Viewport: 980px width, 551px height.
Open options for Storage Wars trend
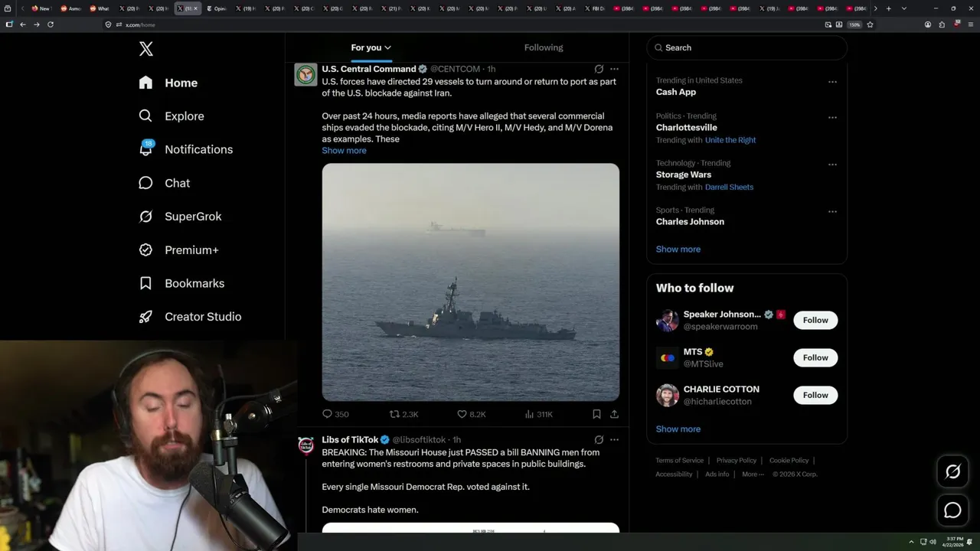832,165
